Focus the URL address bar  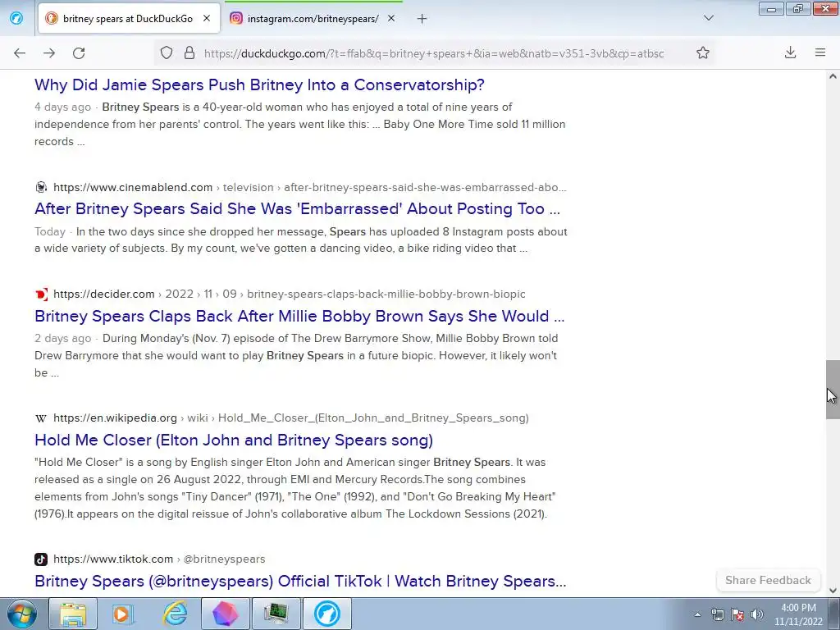pyautogui.click(x=434, y=53)
